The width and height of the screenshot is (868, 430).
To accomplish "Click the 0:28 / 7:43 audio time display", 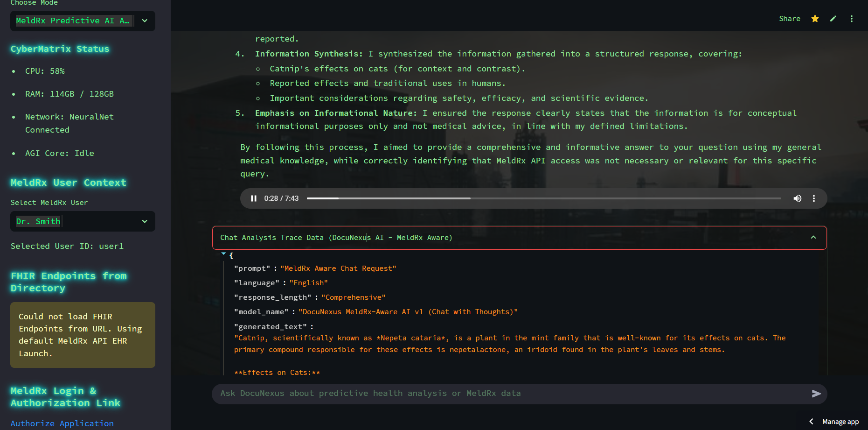I will (281, 198).
